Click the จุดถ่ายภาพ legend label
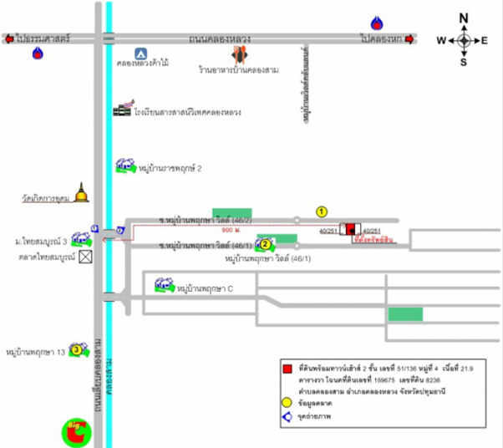 [x=314, y=416]
